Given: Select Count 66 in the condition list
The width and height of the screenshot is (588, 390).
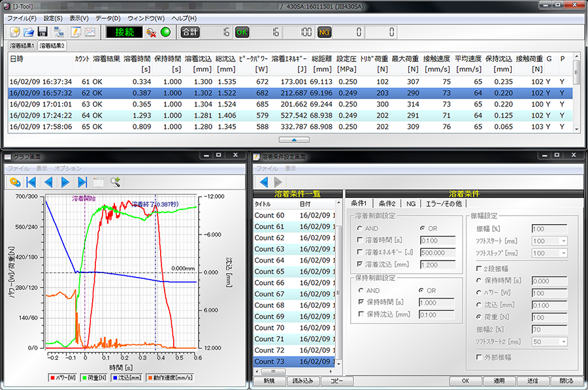Looking at the screenshot, I should tap(295, 283).
